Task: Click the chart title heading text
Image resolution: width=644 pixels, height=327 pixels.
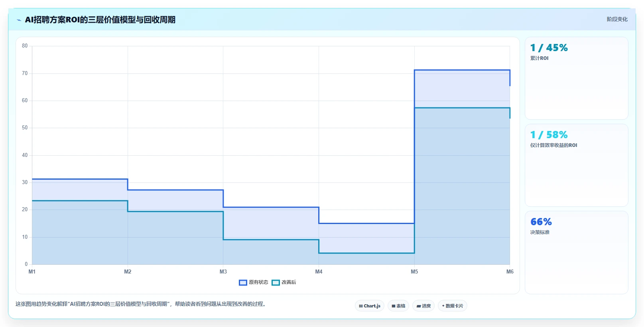Action: (100, 20)
